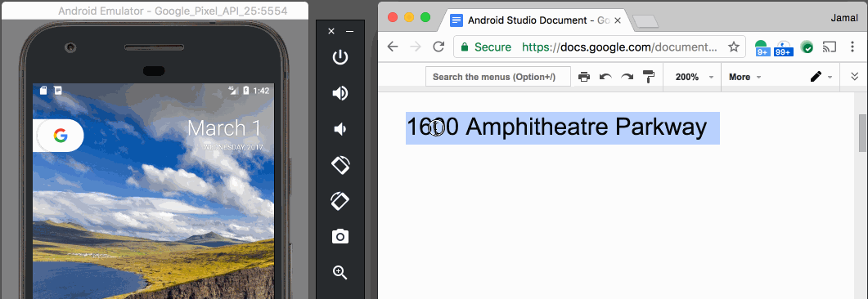The height and width of the screenshot is (299, 868).
Task: Open a new Chrome tab
Action: pyautogui.click(x=645, y=21)
